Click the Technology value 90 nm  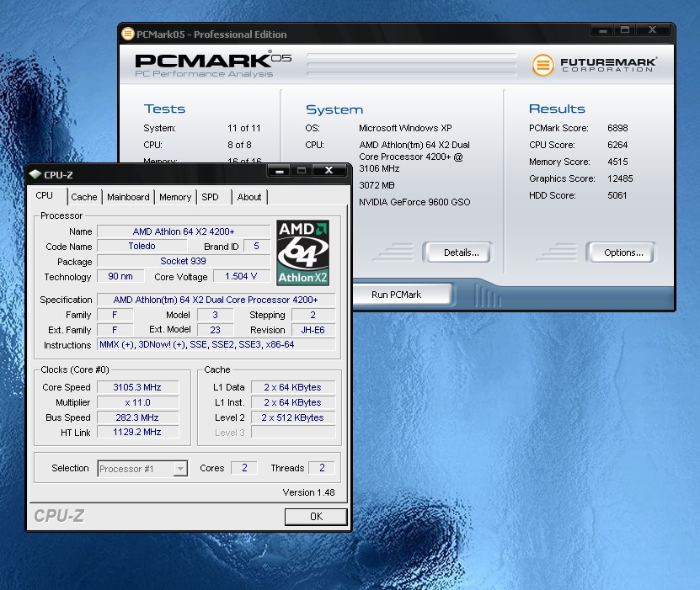(120, 276)
